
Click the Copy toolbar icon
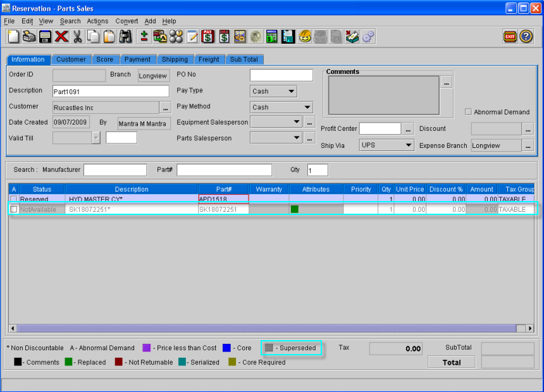94,37
